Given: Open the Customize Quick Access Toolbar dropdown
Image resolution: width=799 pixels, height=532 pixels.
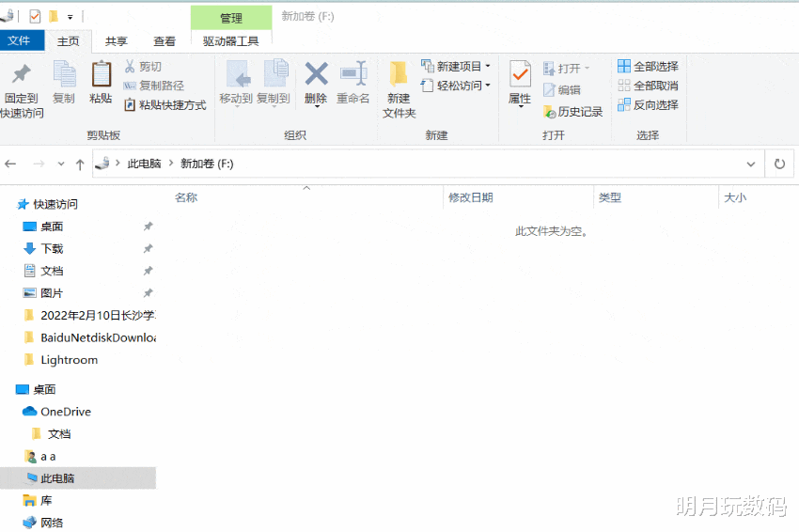Looking at the screenshot, I should click(x=70, y=17).
